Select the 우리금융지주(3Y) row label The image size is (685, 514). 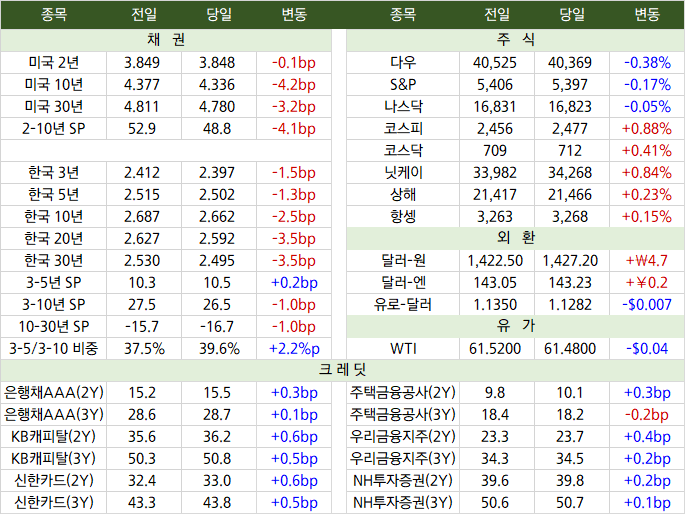403,459
